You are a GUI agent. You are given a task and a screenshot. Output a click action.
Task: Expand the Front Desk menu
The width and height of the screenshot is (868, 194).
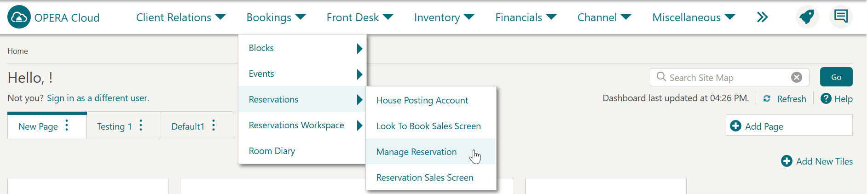click(360, 17)
